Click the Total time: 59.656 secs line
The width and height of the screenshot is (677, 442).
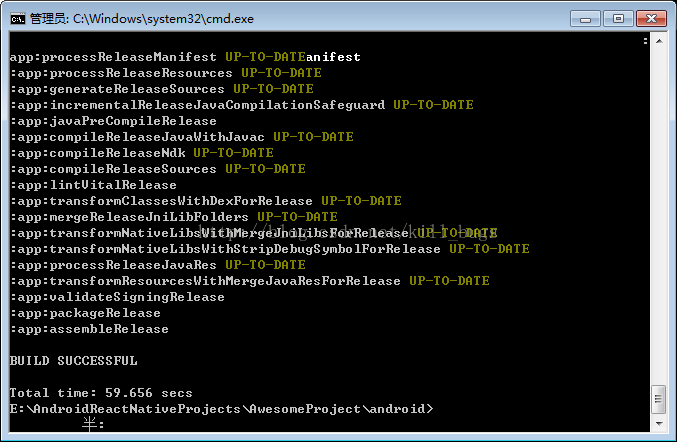[101, 393]
